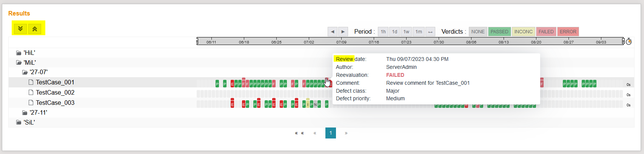Fit timeline to full range icon
This screenshot has width=644, height=154.
[430, 32]
